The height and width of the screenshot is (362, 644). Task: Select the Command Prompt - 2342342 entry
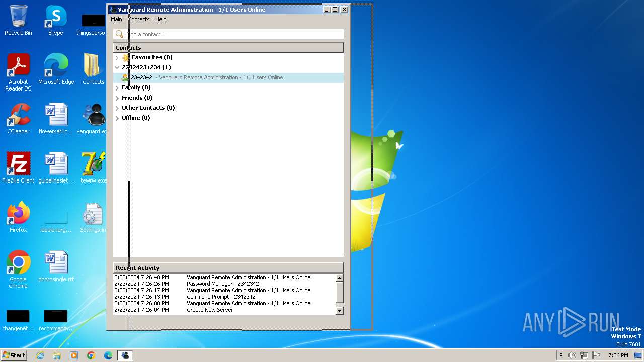click(224, 297)
